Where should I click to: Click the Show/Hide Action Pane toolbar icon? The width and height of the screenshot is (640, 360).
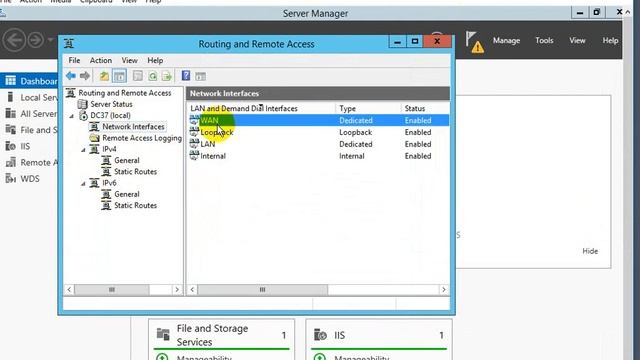(200, 76)
